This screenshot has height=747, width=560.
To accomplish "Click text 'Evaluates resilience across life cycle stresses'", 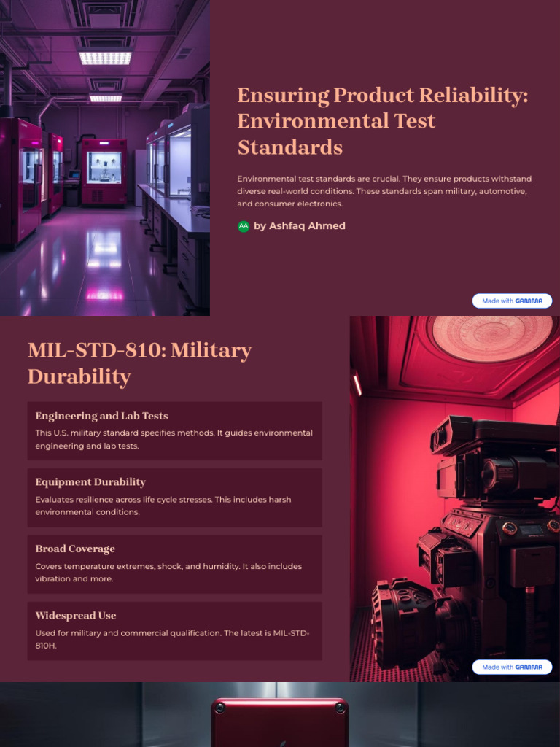I will pos(124,500).
